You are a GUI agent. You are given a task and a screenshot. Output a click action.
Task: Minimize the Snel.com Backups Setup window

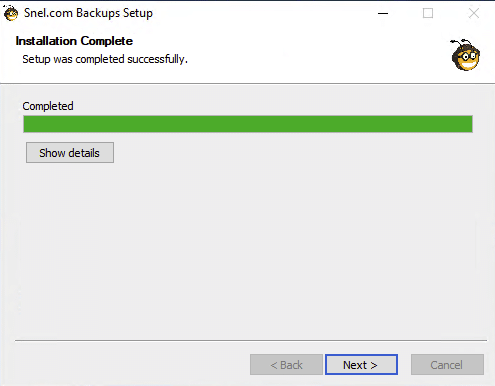coord(383,13)
